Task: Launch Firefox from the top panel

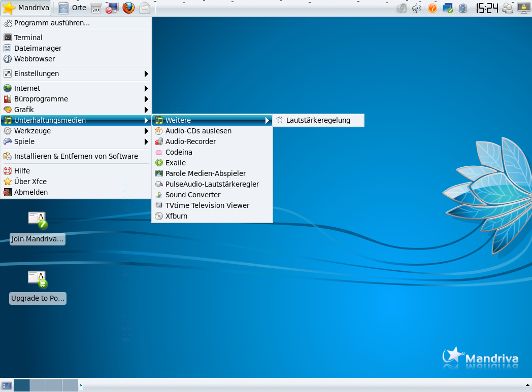Action: 128,8
